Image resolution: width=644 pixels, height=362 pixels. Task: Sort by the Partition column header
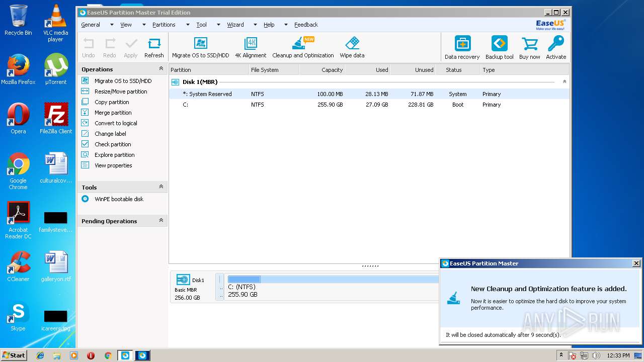[209, 70]
